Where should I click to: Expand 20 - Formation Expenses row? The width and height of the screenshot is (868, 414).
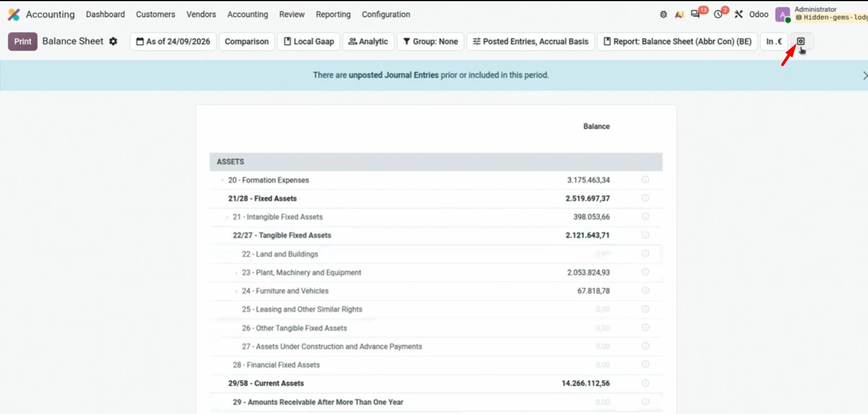pos(222,180)
